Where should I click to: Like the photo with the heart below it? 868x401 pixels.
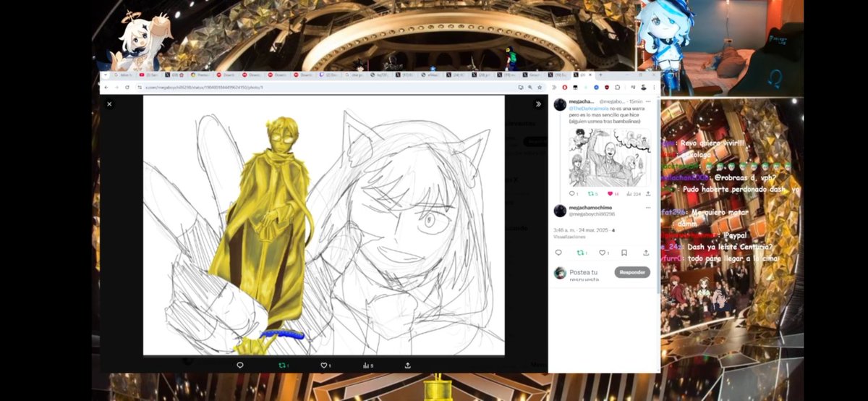[x=324, y=366]
